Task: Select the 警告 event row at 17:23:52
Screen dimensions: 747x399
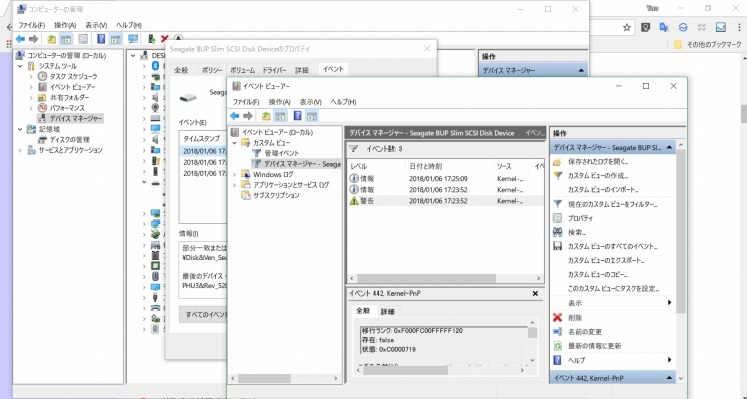Action: [x=445, y=201]
